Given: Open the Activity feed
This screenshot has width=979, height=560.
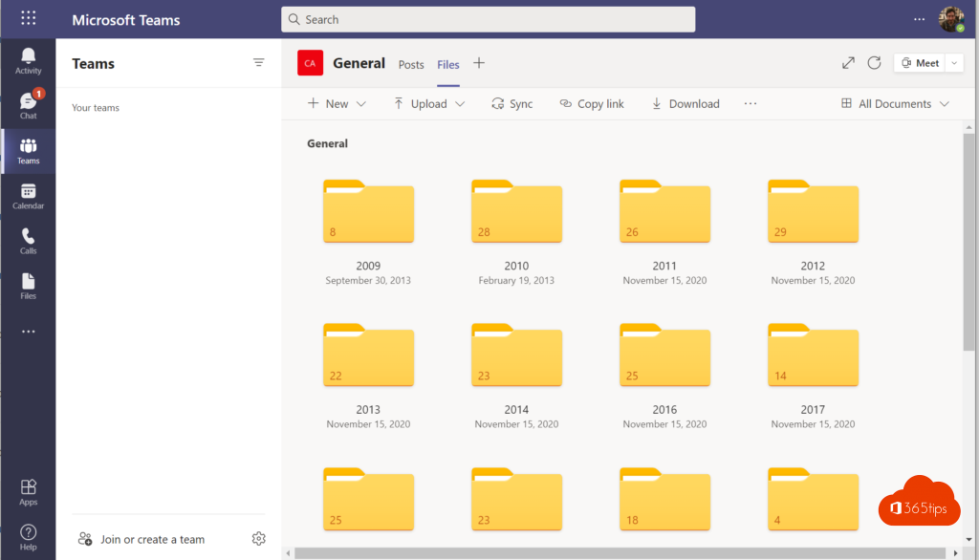Looking at the screenshot, I should coord(28,60).
